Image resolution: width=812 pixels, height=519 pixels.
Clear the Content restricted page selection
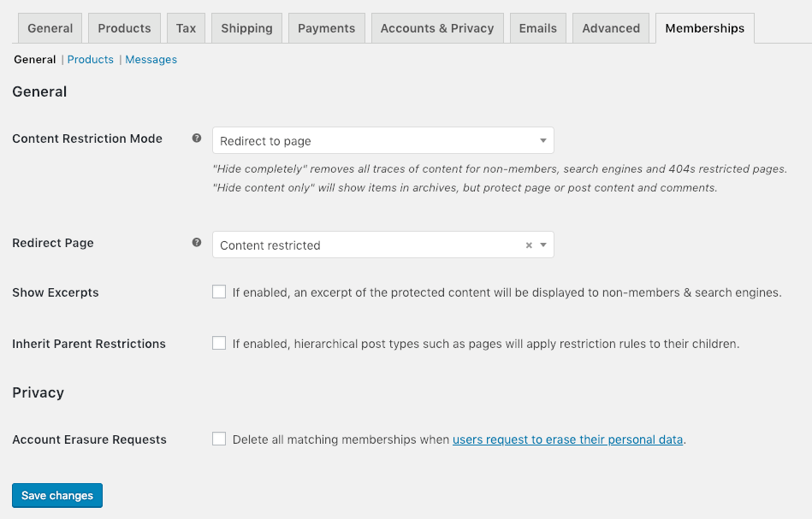click(x=528, y=245)
